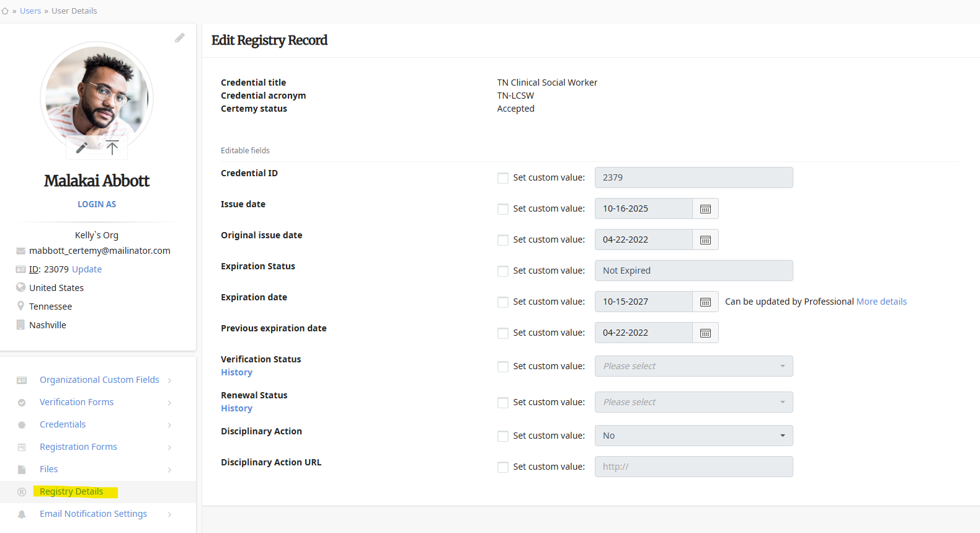
Task: Open the More details link
Action: point(881,302)
